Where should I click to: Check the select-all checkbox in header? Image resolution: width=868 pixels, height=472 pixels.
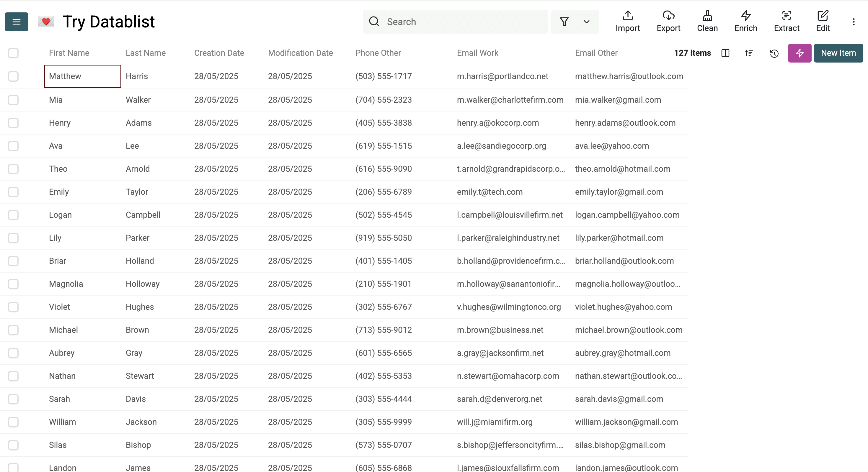(x=13, y=53)
